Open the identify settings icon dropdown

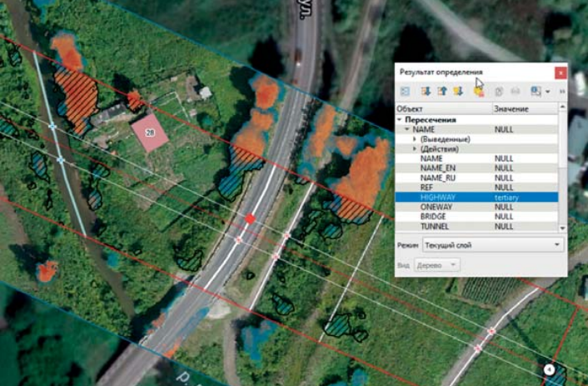coord(547,92)
